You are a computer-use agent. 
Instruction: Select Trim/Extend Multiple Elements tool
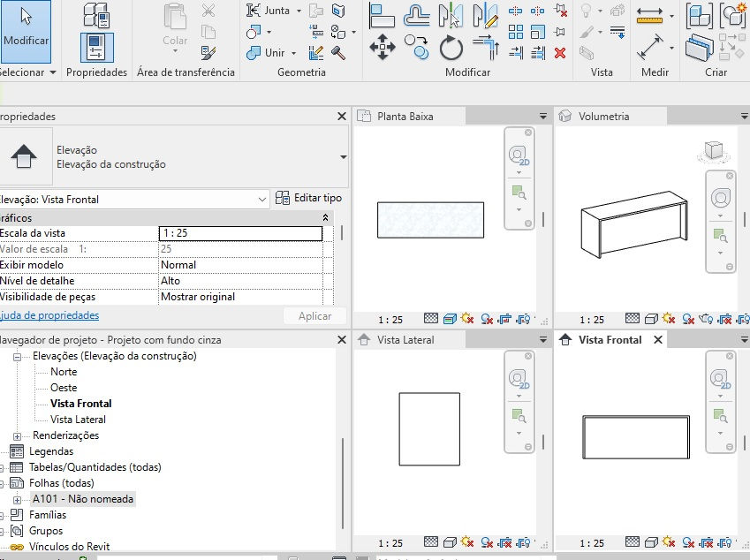[x=538, y=53]
